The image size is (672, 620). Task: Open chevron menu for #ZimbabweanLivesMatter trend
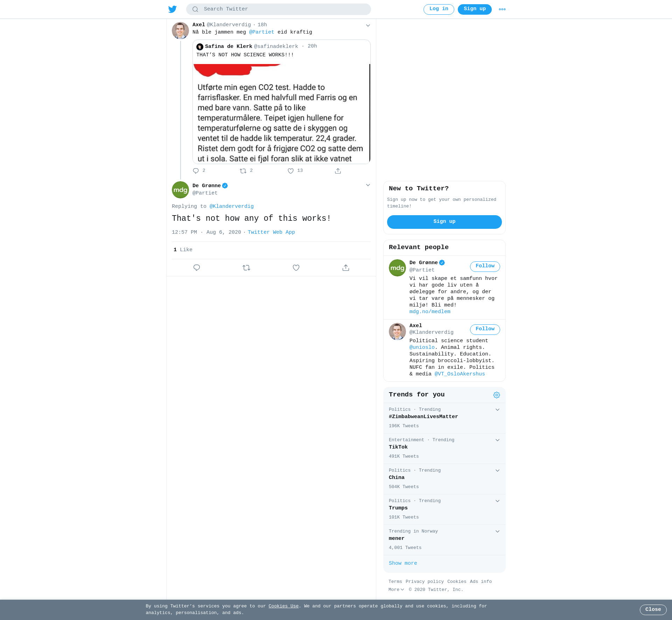[x=497, y=409]
